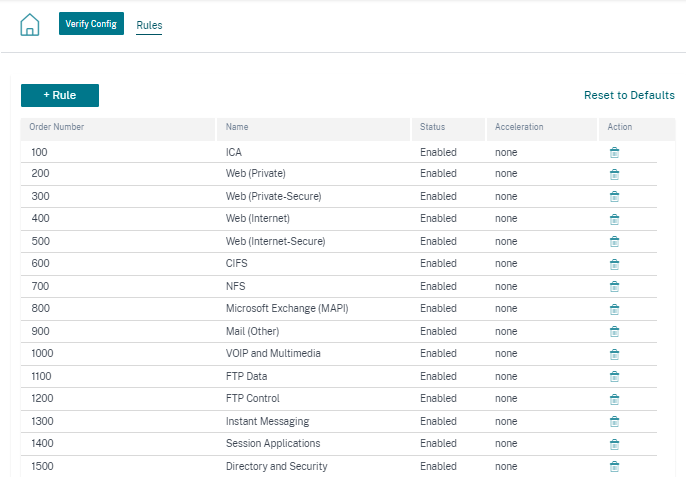Open the Instant Messaging rule name

(x=267, y=421)
